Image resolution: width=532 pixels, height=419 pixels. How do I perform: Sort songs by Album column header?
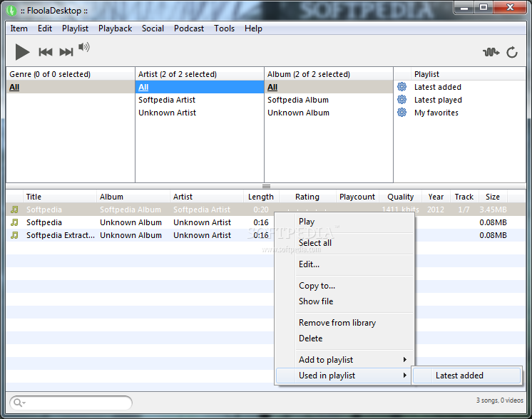(x=133, y=197)
